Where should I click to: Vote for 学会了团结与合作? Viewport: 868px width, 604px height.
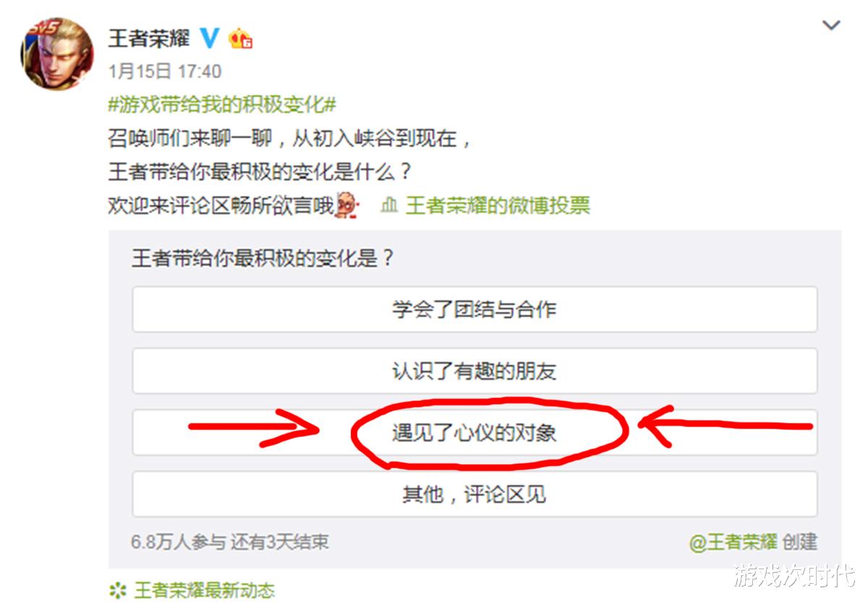pos(475,310)
